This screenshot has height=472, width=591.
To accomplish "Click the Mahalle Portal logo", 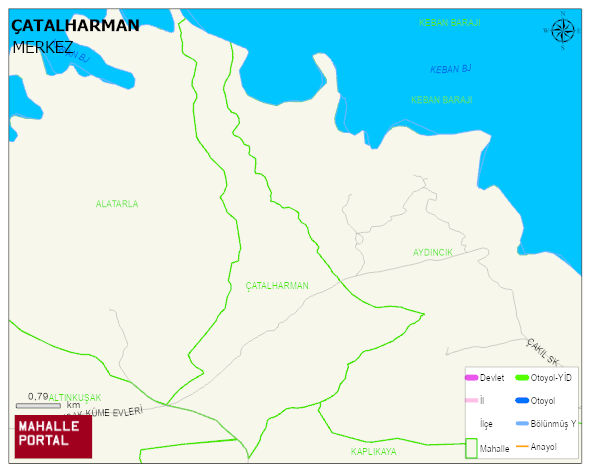I will 53,437.
